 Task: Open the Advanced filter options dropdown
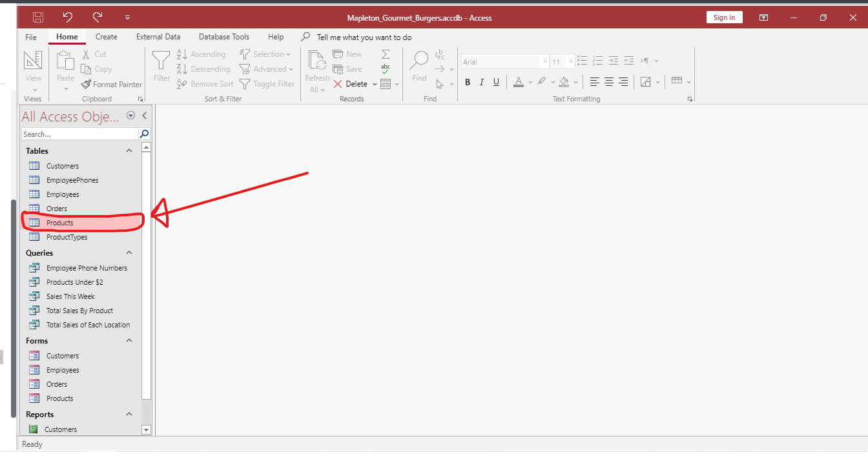point(266,69)
